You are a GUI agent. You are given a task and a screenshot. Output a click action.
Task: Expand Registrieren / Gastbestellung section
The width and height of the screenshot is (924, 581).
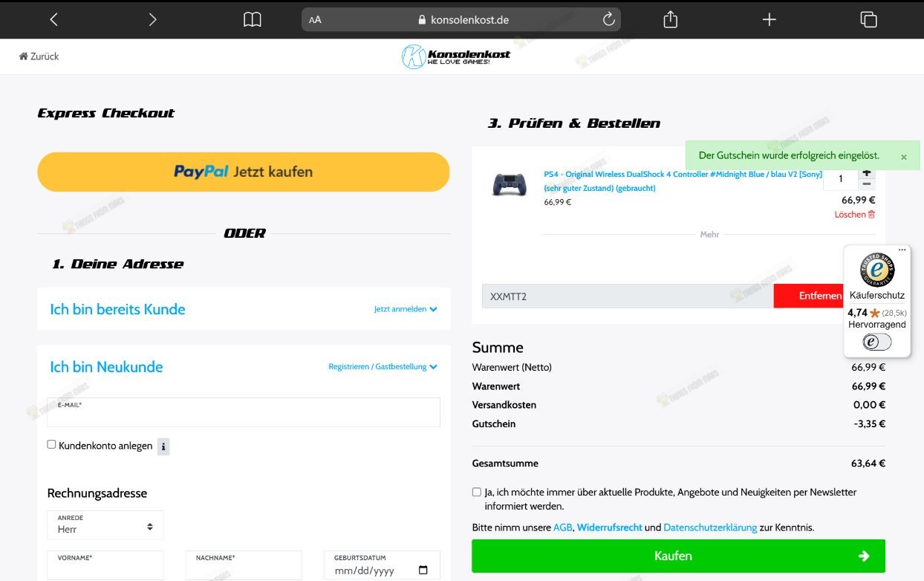pos(383,367)
